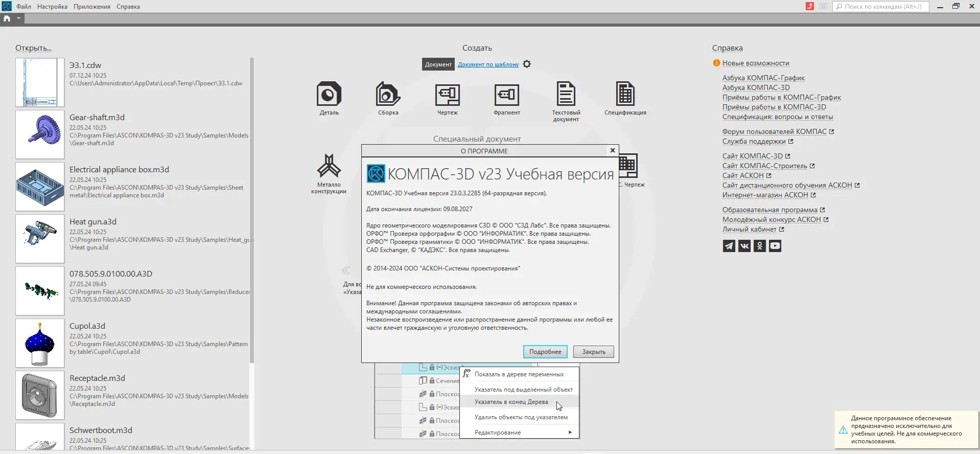Viewport: 980px width, 454px height.
Task: Open template settings gear icon
Action: tap(527, 64)
